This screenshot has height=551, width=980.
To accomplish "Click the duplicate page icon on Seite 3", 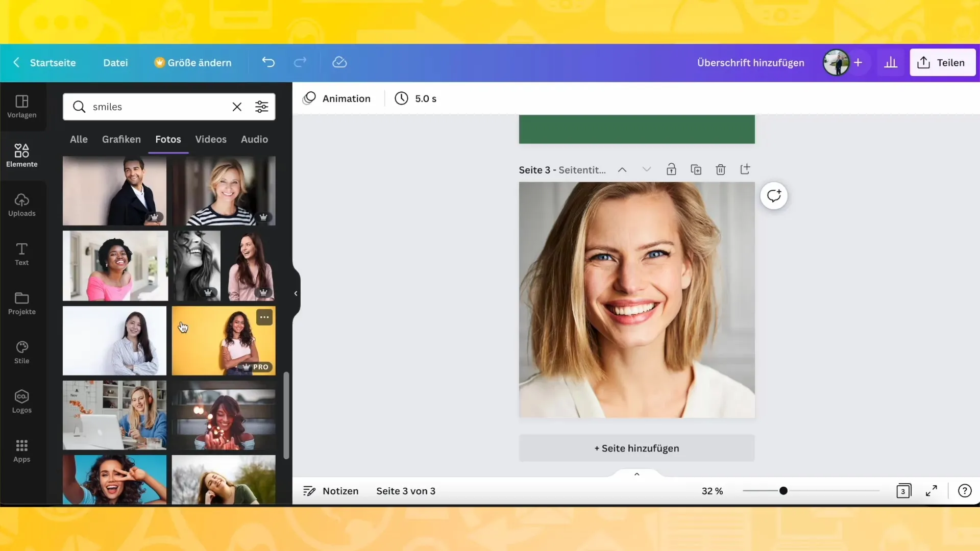I will 697,169.
